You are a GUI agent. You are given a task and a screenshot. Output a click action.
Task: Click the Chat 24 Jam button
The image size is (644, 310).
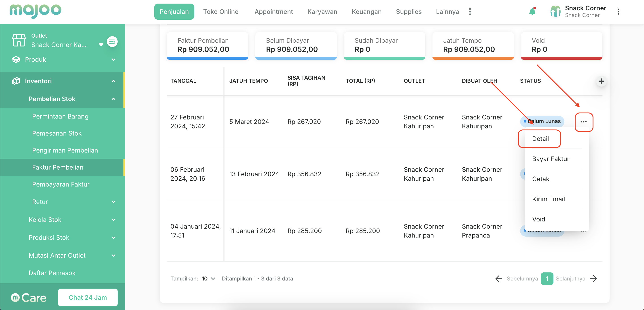pyautogui.click(x=88, y=297)
